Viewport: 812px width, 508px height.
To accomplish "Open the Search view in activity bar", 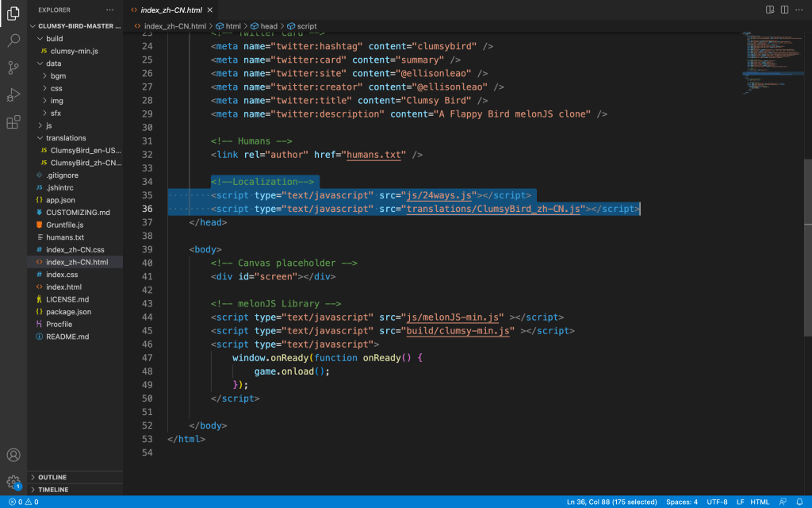I will (x=13, y=40).
